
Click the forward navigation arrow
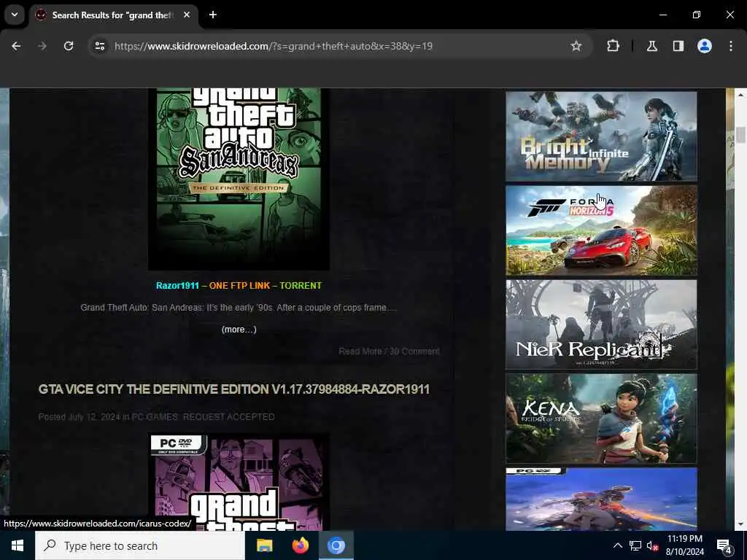(42, 46)
